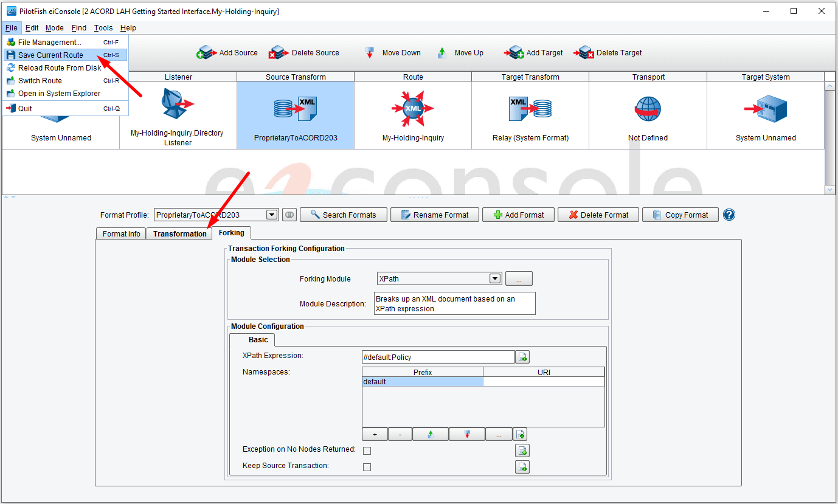Switch to the Format Info tab
Image resolution: width=838 pixels, height=504 pixels.
click(121, 233)
